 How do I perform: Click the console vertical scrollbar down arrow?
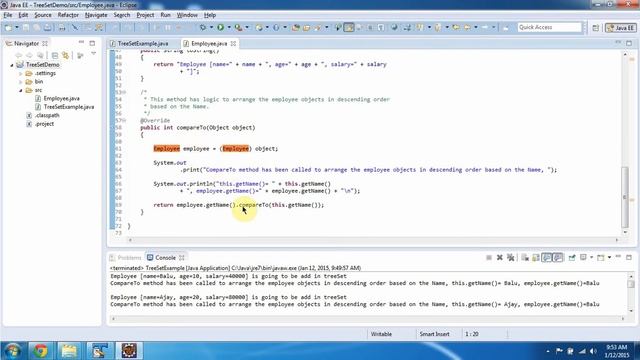[x=631, y=311]
